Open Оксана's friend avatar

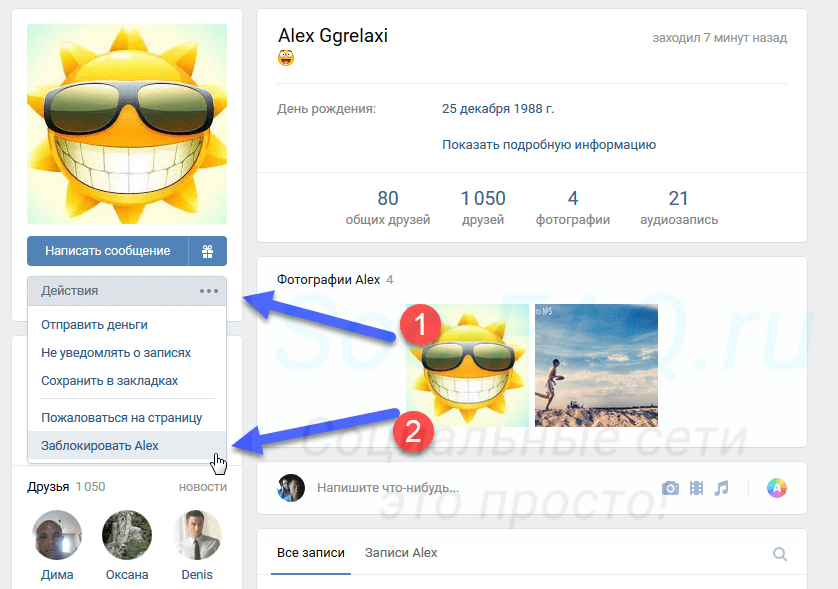[x=127, y=535]
